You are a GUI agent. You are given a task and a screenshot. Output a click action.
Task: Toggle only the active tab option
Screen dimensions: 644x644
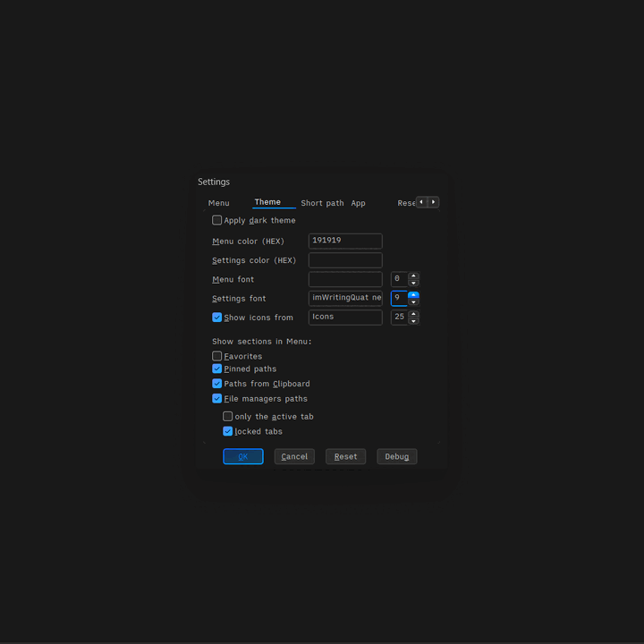(x=228, y=416)
